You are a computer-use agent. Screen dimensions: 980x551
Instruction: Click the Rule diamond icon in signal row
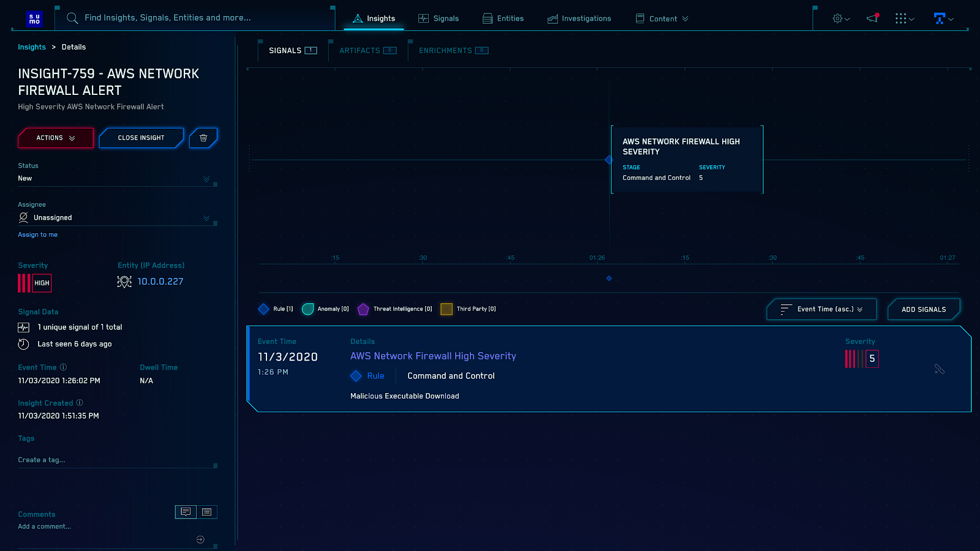356,376
